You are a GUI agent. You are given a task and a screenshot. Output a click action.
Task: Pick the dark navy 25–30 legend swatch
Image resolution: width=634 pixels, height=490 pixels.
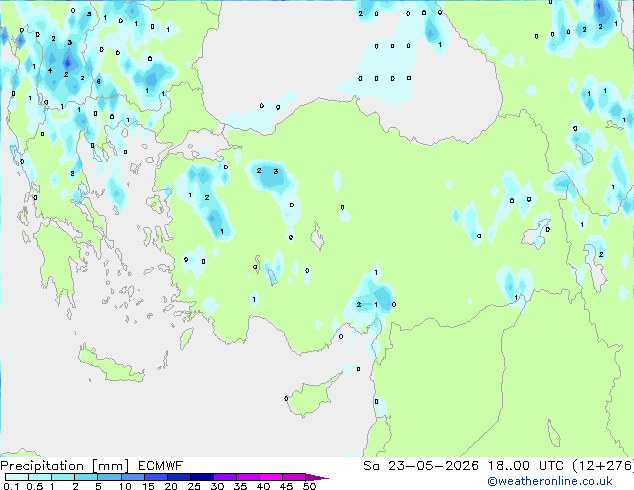point(202,477)
